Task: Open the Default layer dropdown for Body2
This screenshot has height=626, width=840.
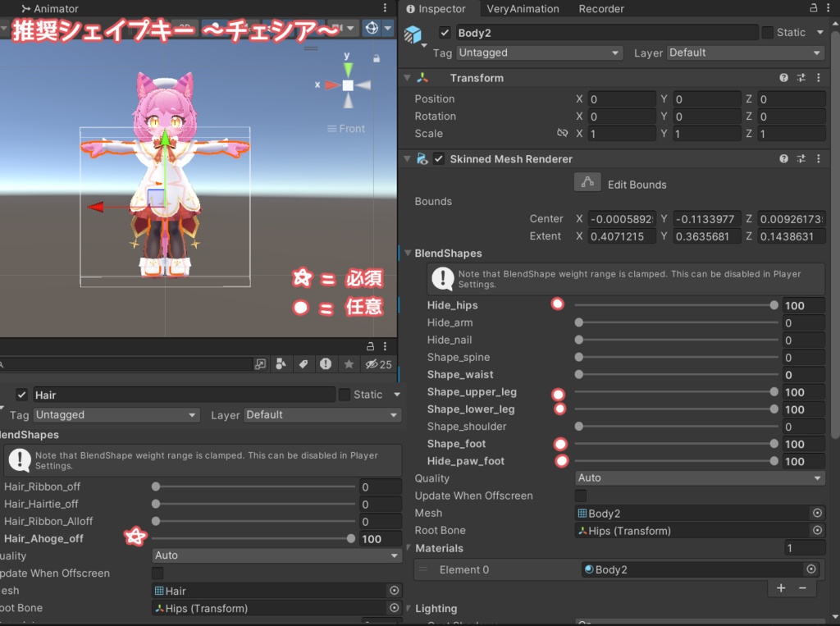Action: [x=745, y=53]
